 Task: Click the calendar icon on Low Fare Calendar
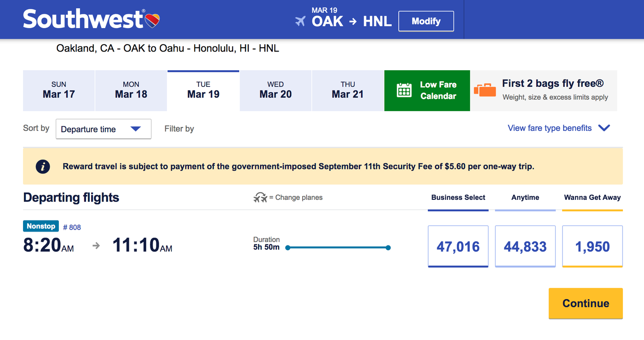click(404, 91)
